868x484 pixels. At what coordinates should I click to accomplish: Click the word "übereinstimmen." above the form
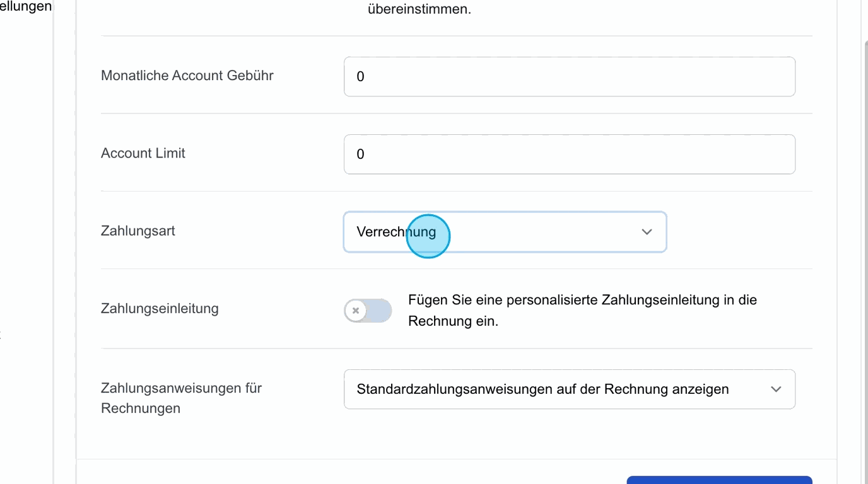[x=419, y=9]
